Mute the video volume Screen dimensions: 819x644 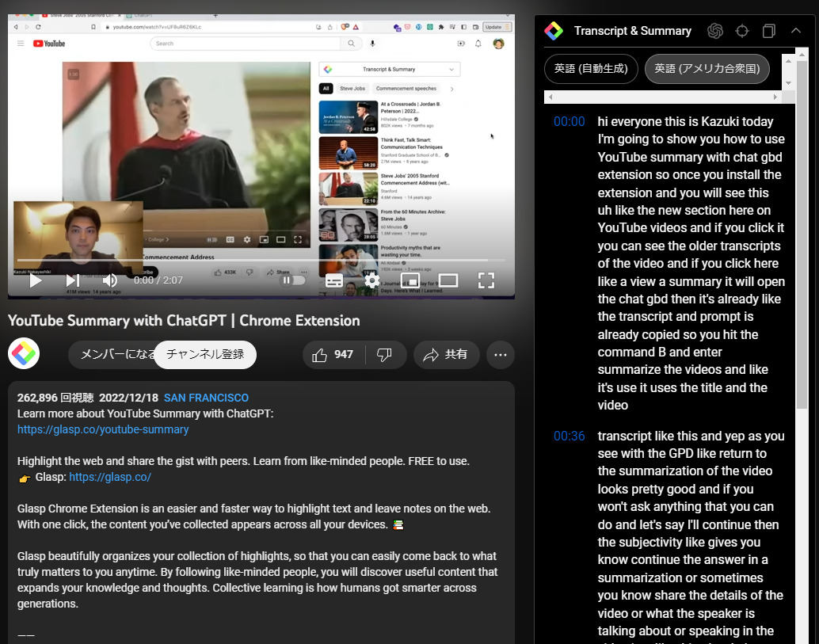click(109, 280)
